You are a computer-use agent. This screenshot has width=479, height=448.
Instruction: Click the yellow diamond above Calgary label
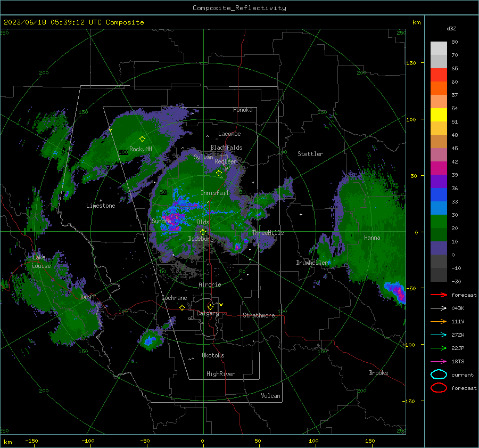coord(210,307)
